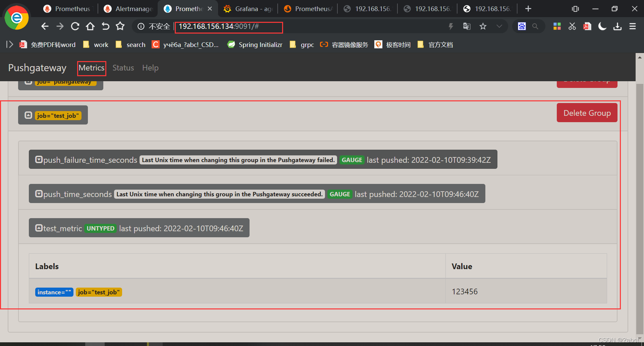Click the PDF extension icon

pos(587,26)
